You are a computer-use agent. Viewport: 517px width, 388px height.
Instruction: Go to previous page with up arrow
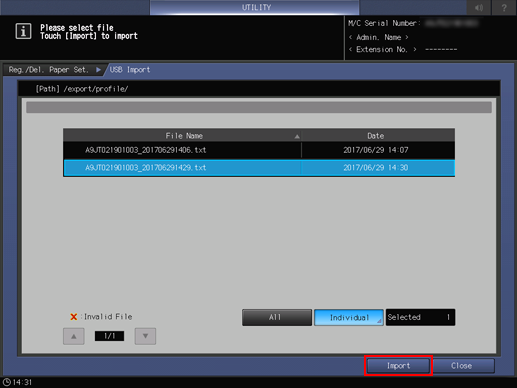[x=74, y=336]
